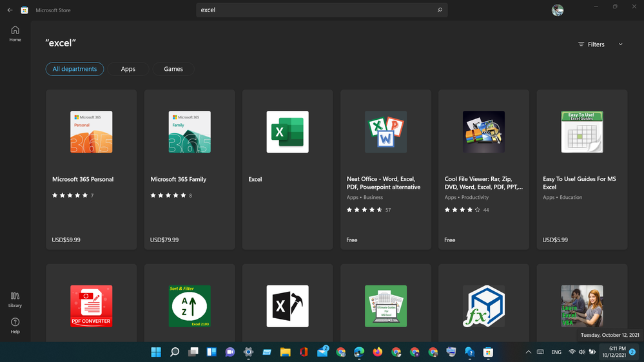Open the Excel app icon

pos(288,132)
